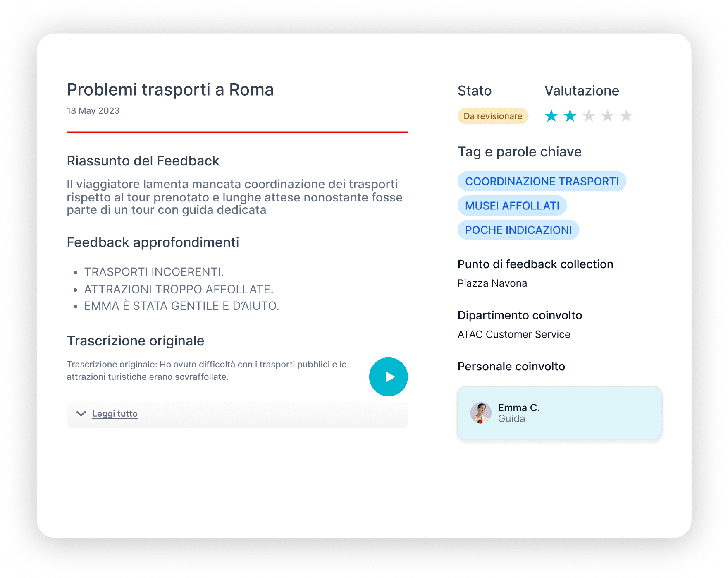This screenshot has height=578, width=728.
Task: Select the POCHE INDICAZIONI tag
Action: click(x=518, y=230)
